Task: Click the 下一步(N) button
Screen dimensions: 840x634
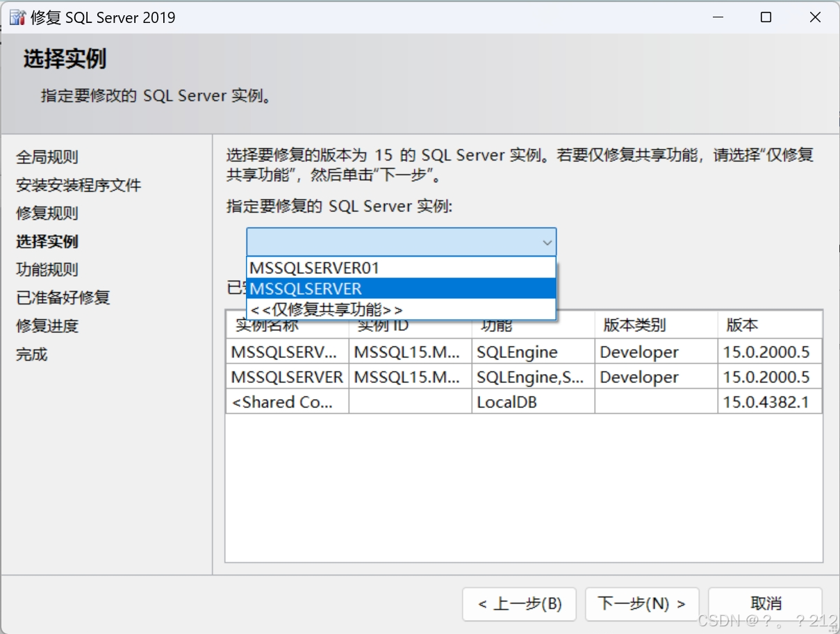Action: [x=641, y=604]
